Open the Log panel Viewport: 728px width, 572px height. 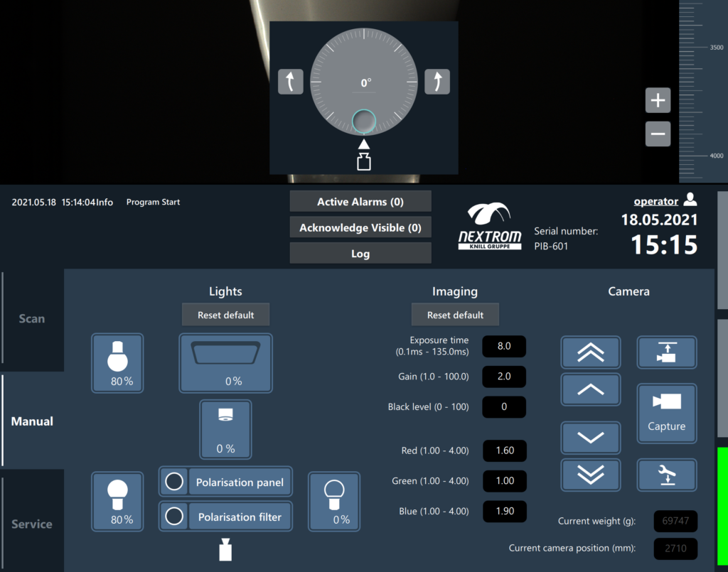[x=360, y=254]
